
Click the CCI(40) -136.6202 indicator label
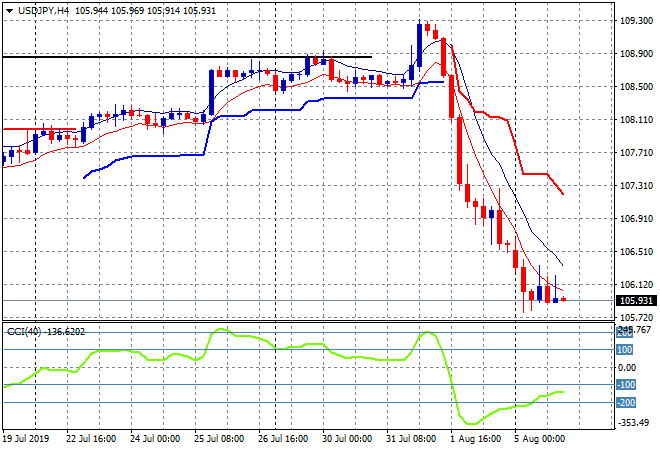tap(45, 332)
